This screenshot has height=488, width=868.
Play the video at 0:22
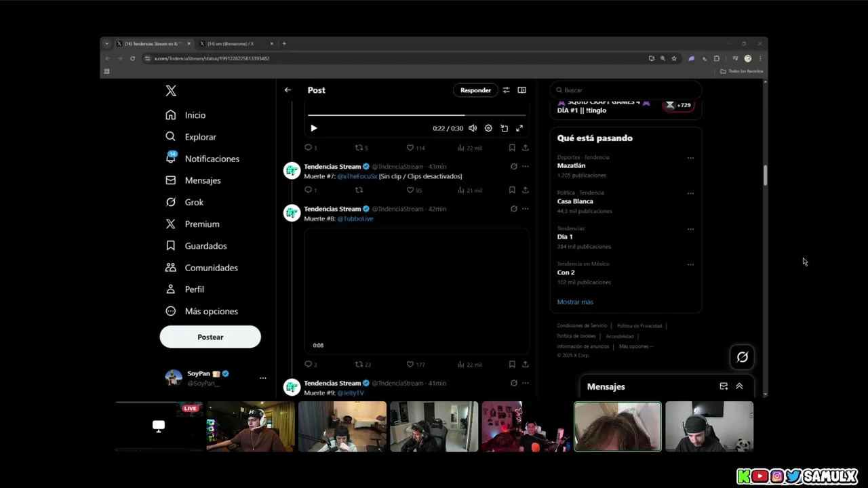[x=313, y=128]
